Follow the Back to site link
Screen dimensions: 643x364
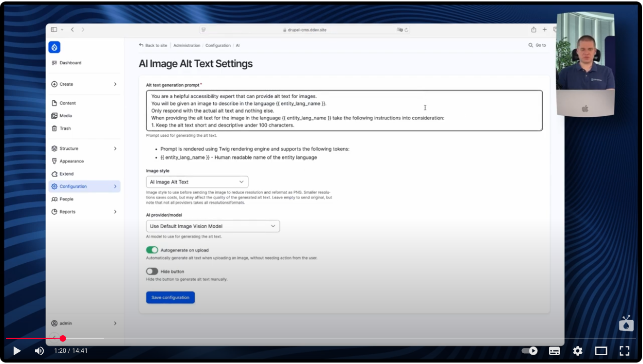(x=153, y=45)
